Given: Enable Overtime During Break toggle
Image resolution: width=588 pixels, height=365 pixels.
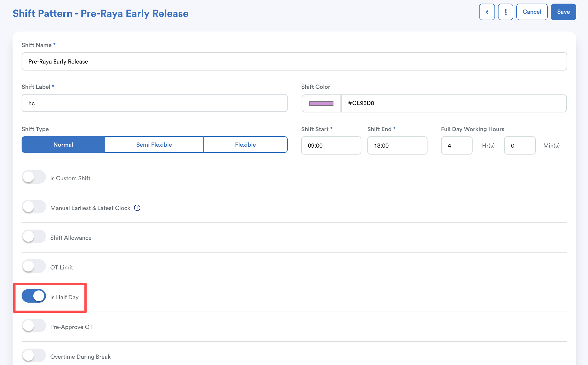Looking at the screenshot, I should pyautogui.click(x=34, y=355).
